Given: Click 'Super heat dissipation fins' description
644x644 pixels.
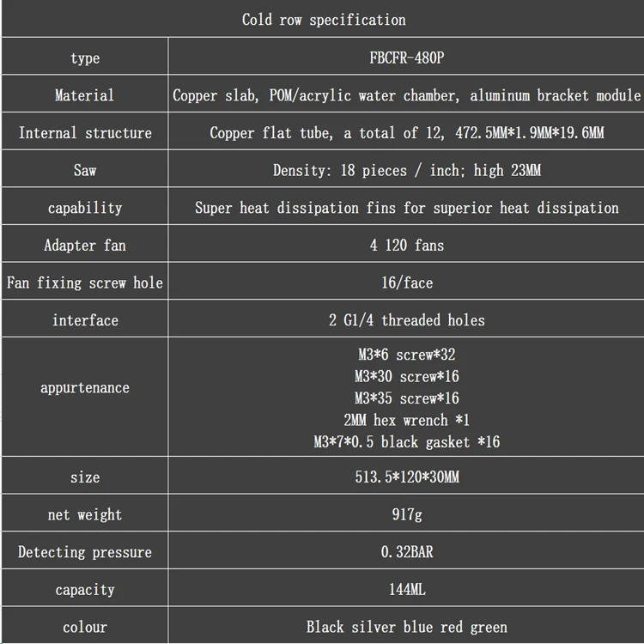Looking at the screenshot, I should coord(407,208).
